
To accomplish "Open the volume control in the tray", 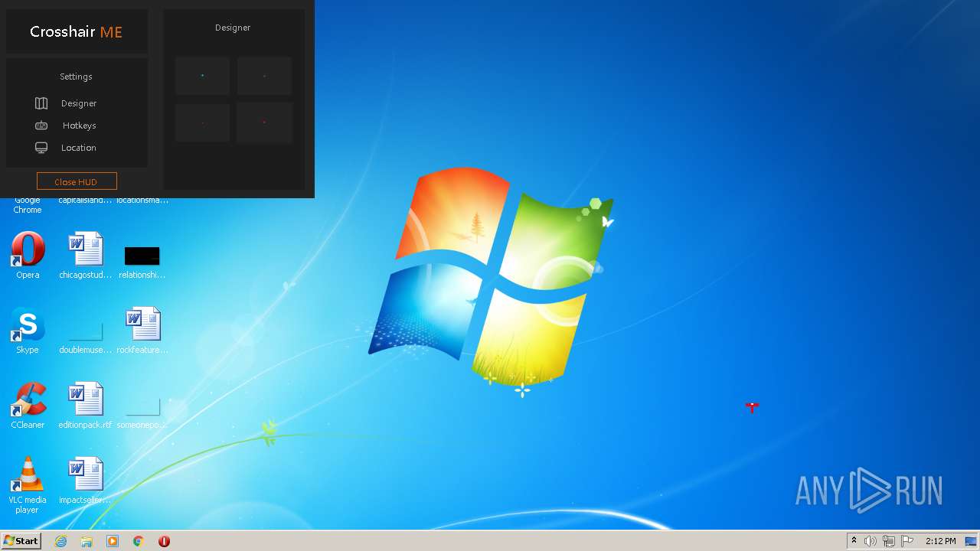I will coord(871,541).
